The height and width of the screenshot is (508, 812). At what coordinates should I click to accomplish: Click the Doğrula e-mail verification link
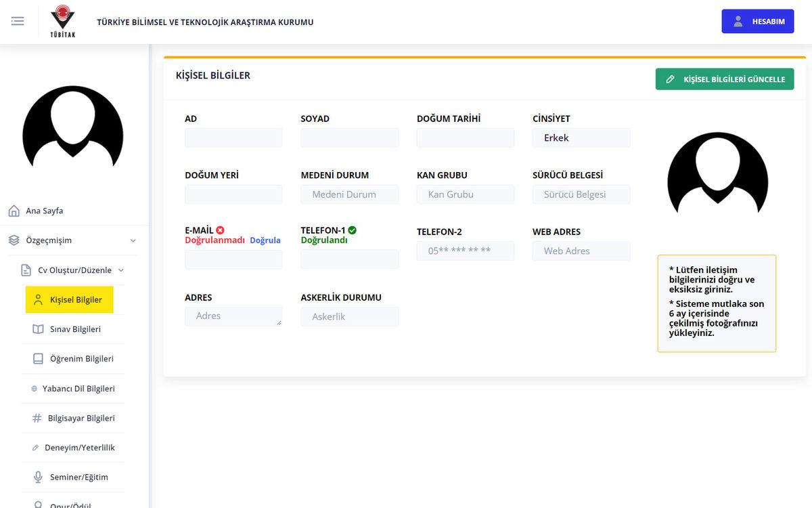point(265,240)
